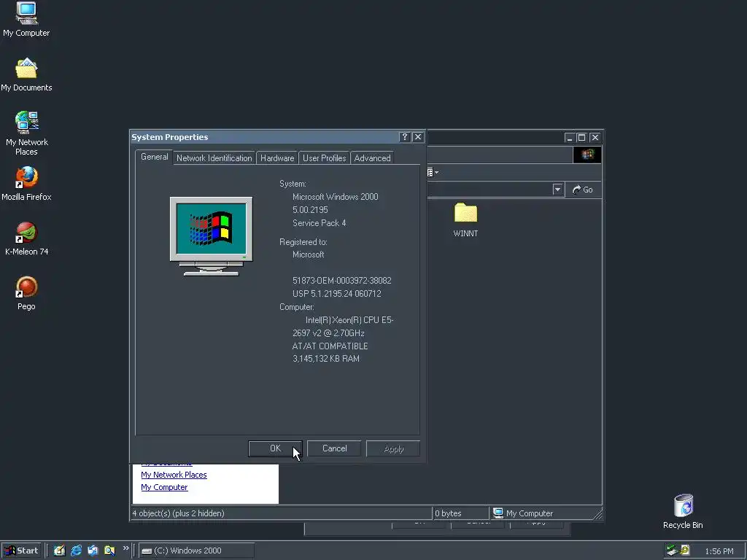The width and height of the screenshot is (747, 560).
Task: Launch Mozilla Firefox shortcut on desktop
Action: tap(26, 184)
